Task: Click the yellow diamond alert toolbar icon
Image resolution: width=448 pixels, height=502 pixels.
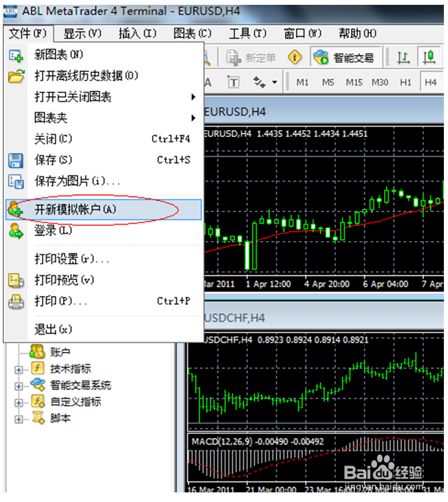Action: pos(295,57)
